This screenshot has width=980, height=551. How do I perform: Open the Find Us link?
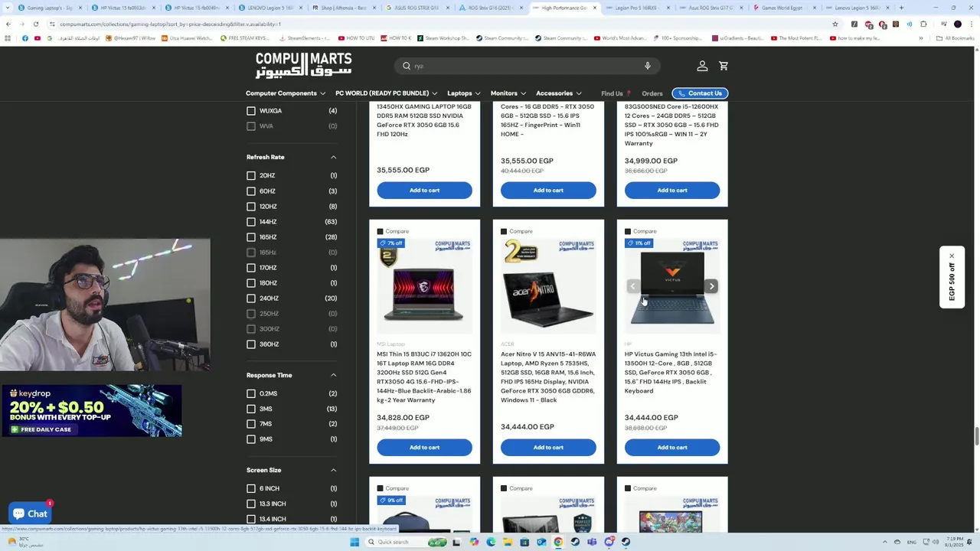pos(616,93)
